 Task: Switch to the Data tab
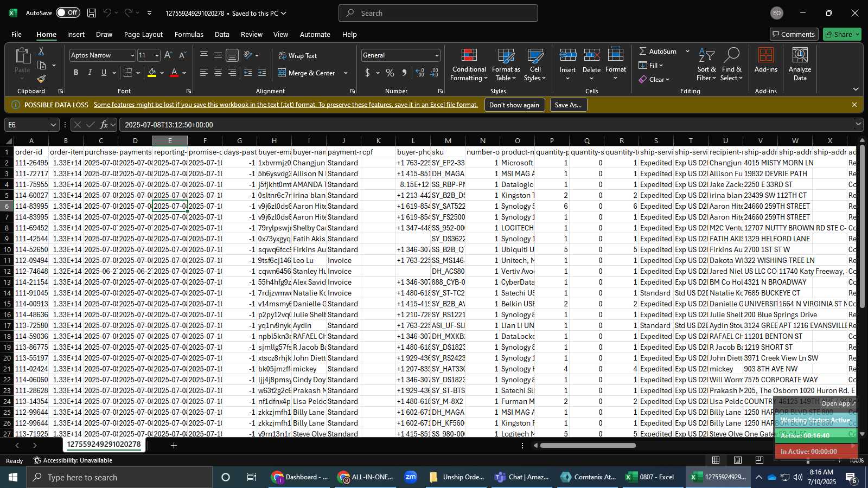click(x=222, y=34)
